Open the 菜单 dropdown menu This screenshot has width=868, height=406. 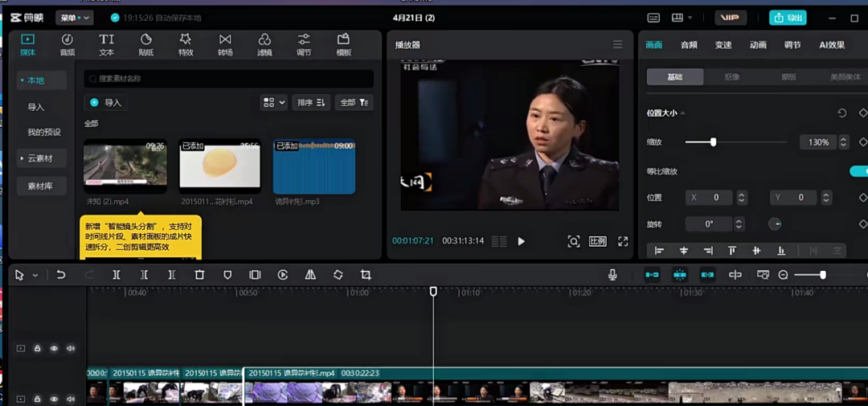coord(75,18)
